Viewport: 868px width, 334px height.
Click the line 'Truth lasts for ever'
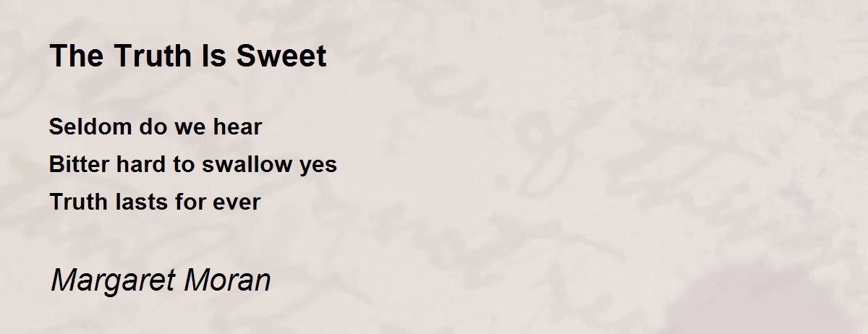pos(155,202)
